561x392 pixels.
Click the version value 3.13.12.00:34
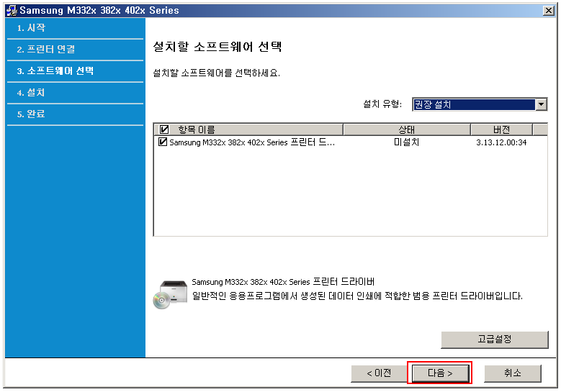pos(501,142)
